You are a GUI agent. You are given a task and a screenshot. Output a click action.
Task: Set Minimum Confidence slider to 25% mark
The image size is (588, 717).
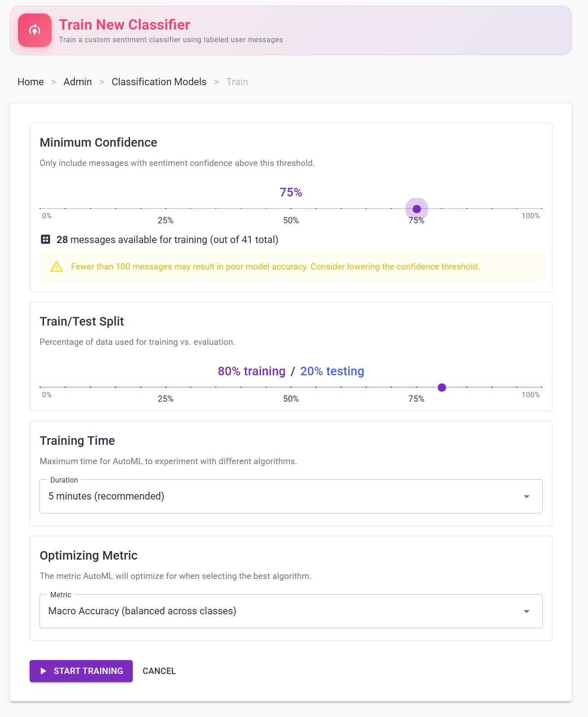click(166, 209)
